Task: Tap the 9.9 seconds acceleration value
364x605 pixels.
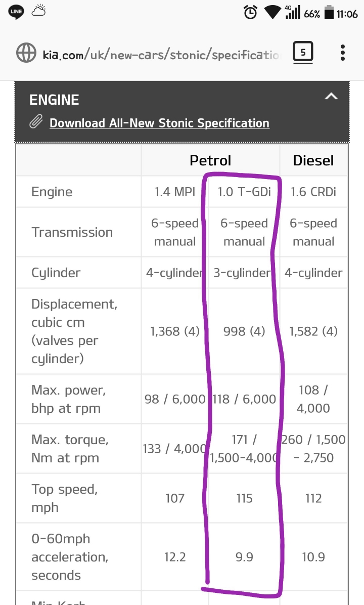Action: pos(244,557)
